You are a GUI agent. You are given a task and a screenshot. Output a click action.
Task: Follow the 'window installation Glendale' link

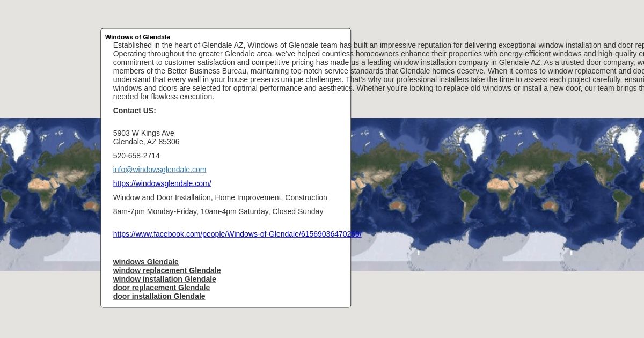point(164,279)
